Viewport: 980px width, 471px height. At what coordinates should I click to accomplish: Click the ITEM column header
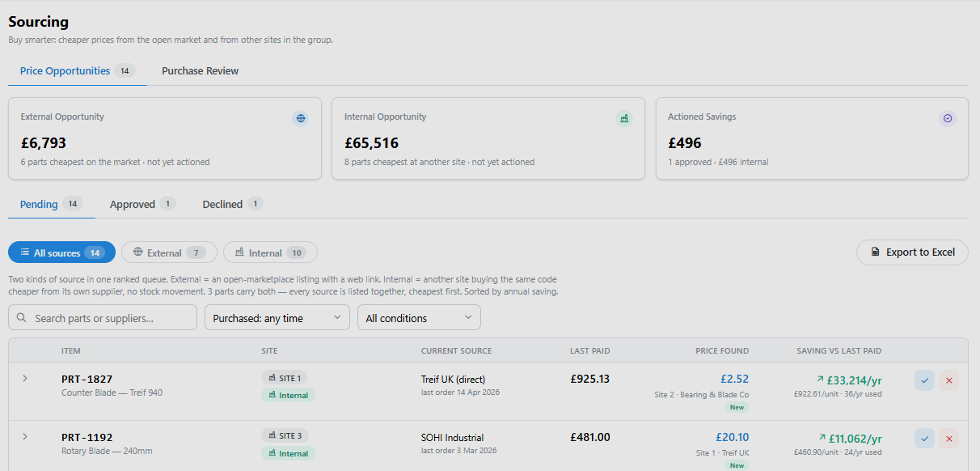71,350
